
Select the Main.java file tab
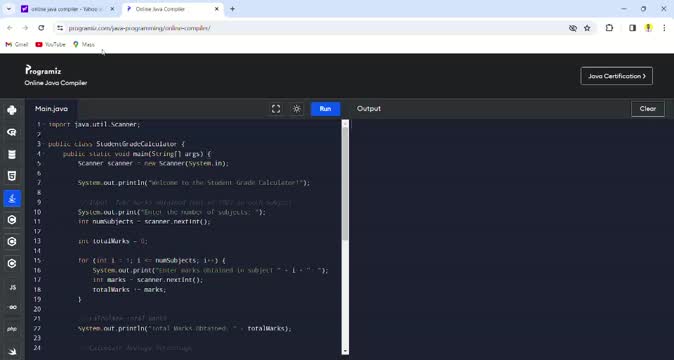pos(51,109)
